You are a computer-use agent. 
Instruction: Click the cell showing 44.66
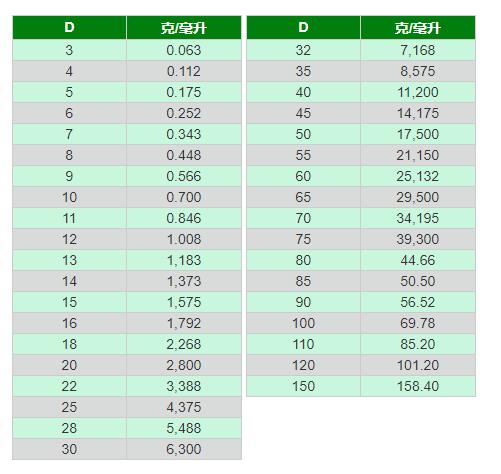pyautogui.click(x=418, y=260)
